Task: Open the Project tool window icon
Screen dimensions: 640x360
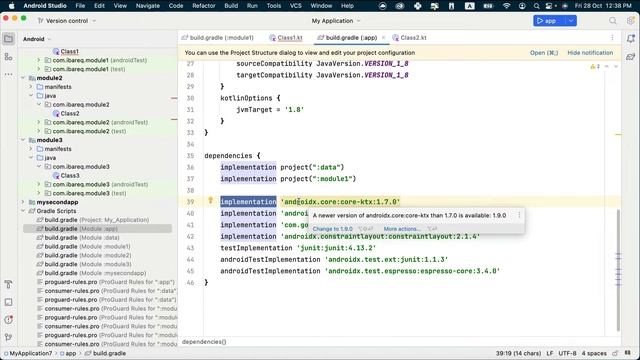Action: click(x=8, y=39)
